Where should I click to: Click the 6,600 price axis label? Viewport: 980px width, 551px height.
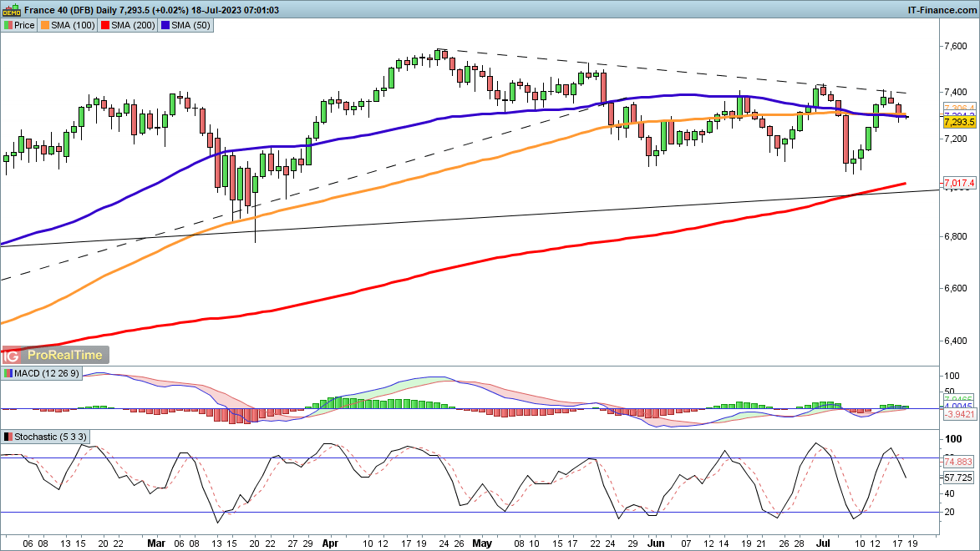957,289
